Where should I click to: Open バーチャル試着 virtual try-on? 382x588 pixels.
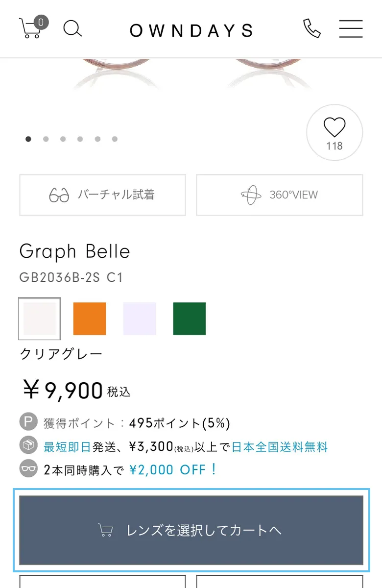pos(102,195)
